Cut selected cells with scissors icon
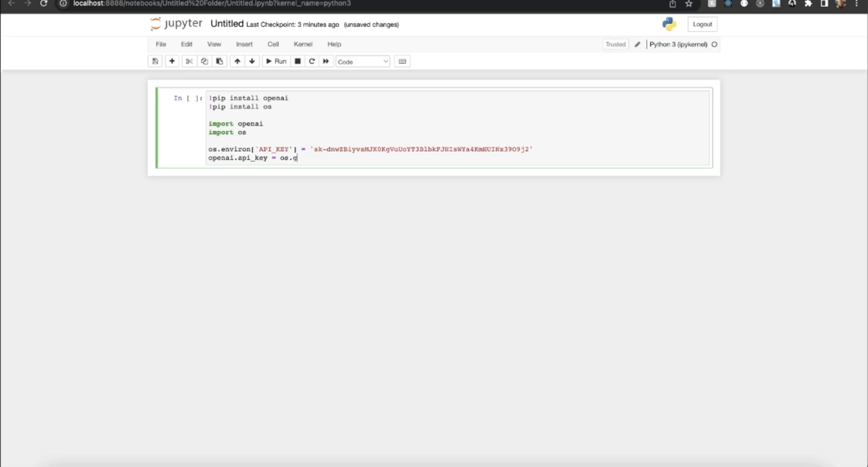Screen dimensions: 868x467 tap(189, 61)
